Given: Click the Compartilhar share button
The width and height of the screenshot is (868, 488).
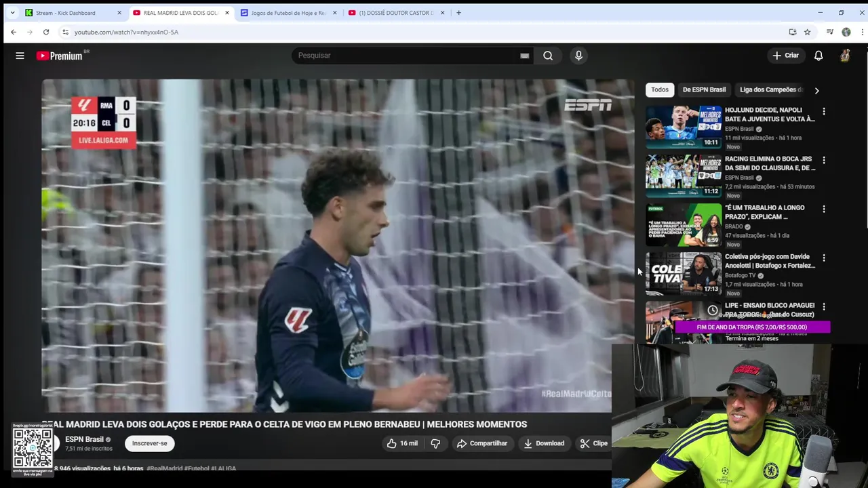Looking at the screenshot, I should (482, 443).
